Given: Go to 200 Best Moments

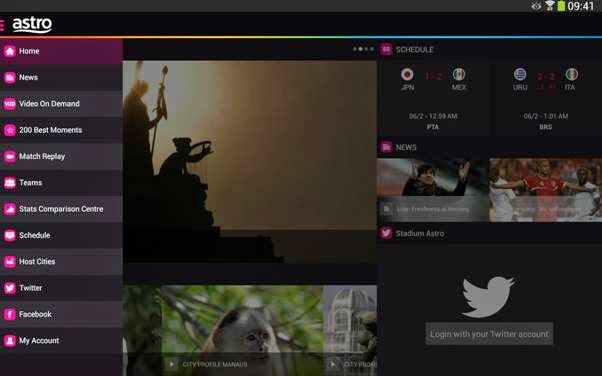Looking at the screenshot, I should [x=61, y=130].
